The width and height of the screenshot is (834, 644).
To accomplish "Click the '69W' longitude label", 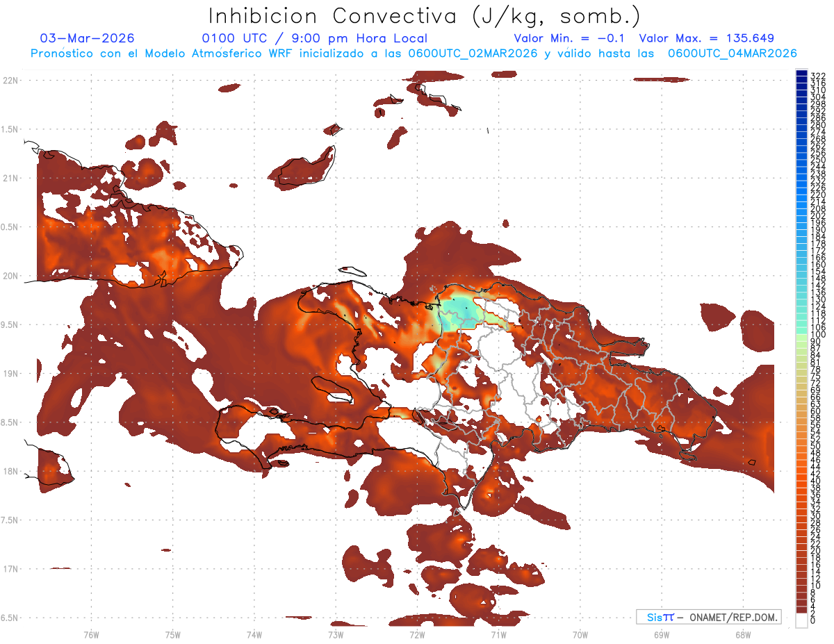I will 662,634.
